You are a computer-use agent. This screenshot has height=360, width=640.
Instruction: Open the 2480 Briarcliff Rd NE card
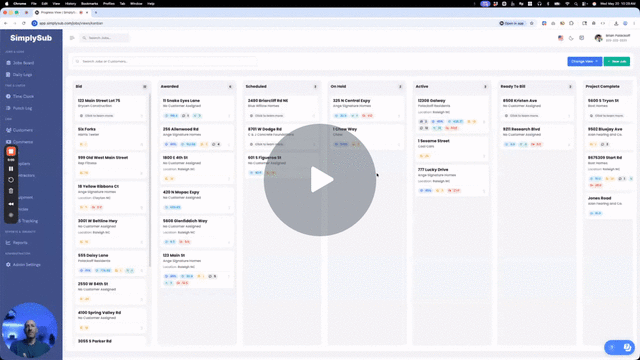(x=282, y=108)
